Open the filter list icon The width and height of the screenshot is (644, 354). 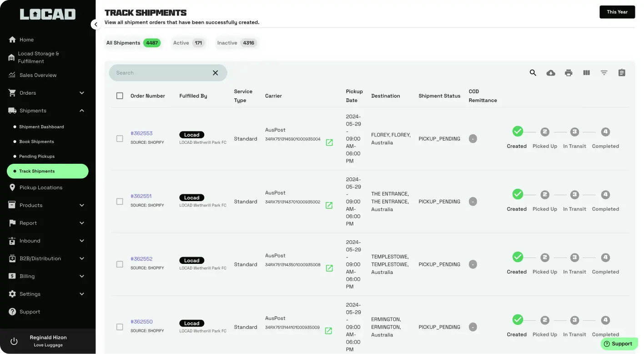(x=604, y=73)
